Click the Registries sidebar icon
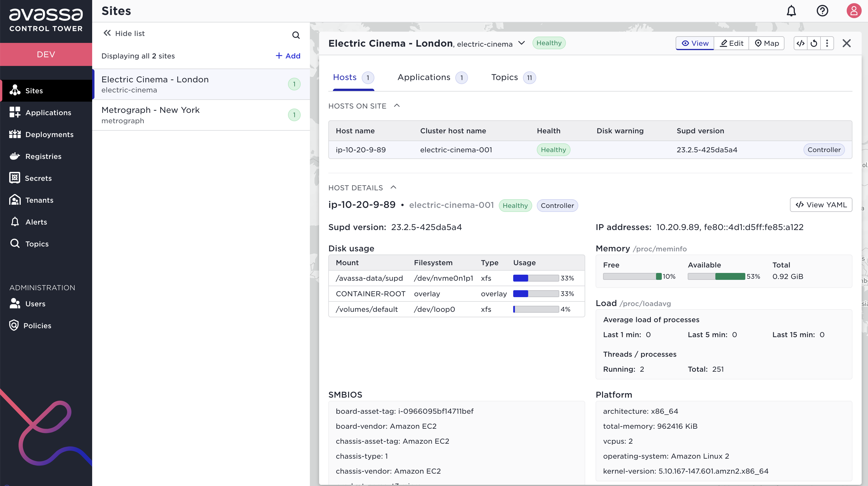The width and height of the screenshot is (868, 486). coord(15,156)
